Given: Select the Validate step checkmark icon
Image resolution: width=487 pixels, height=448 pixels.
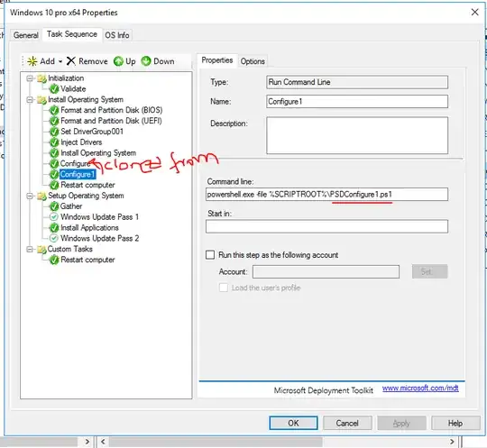Looking at the screenshot, I should 54,89.
